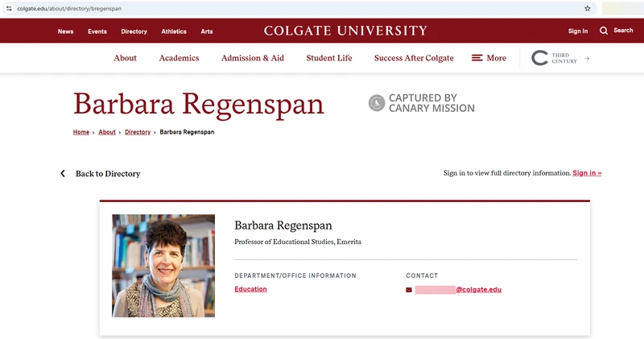Click the Search text in header
644x339 pixels.
(x=623, y=31)
